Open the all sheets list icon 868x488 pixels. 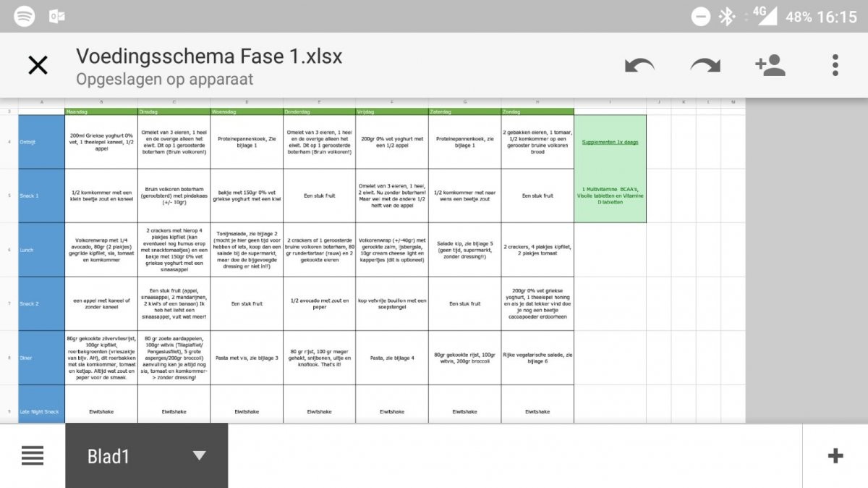[33, 455]
